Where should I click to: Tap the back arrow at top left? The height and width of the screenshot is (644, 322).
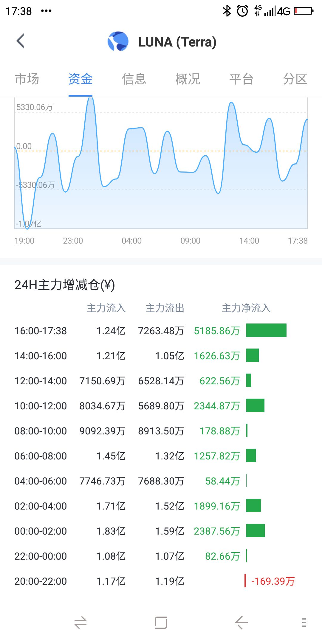click(x=20, y=41)
